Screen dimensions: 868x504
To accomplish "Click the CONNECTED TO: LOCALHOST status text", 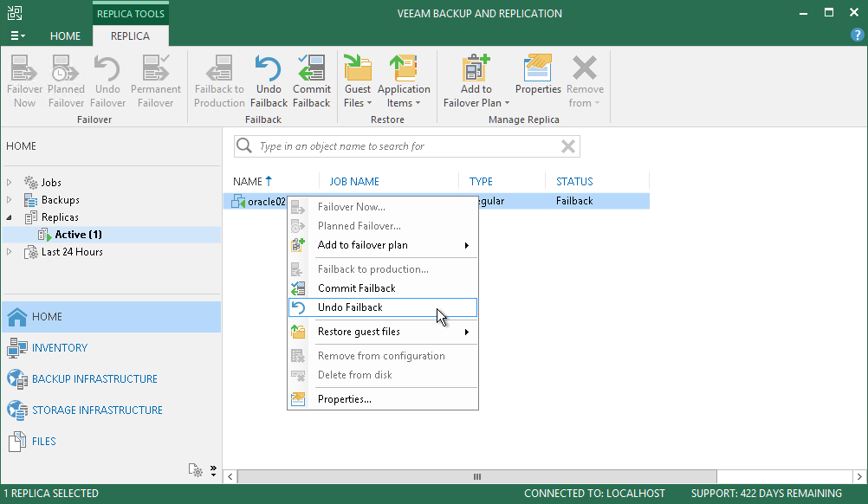I will 594,494.
